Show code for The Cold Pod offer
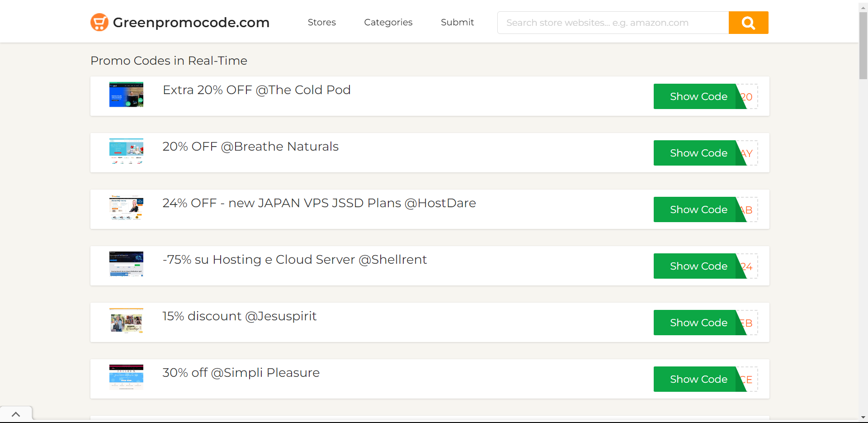Screen dimensions: 868x423 click(698, 96)
